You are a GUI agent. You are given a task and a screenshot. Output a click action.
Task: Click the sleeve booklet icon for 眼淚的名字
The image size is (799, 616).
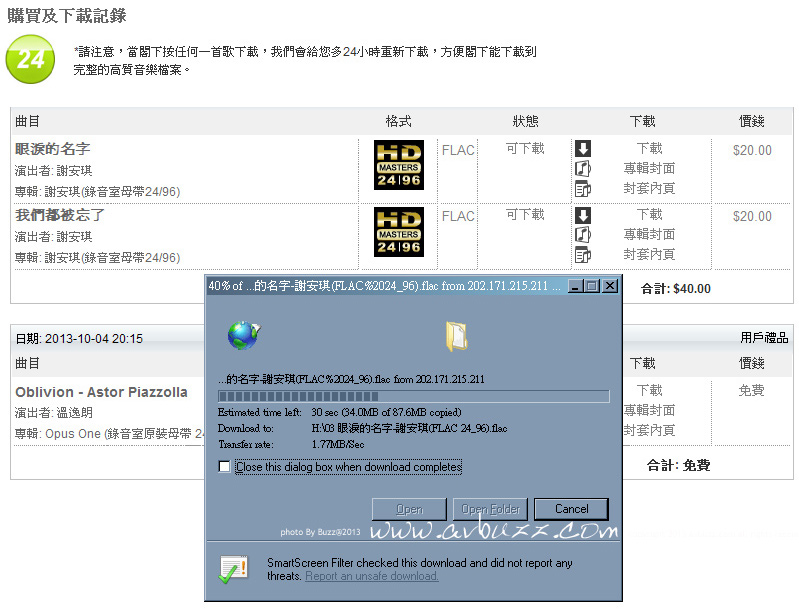click(583, 188)
